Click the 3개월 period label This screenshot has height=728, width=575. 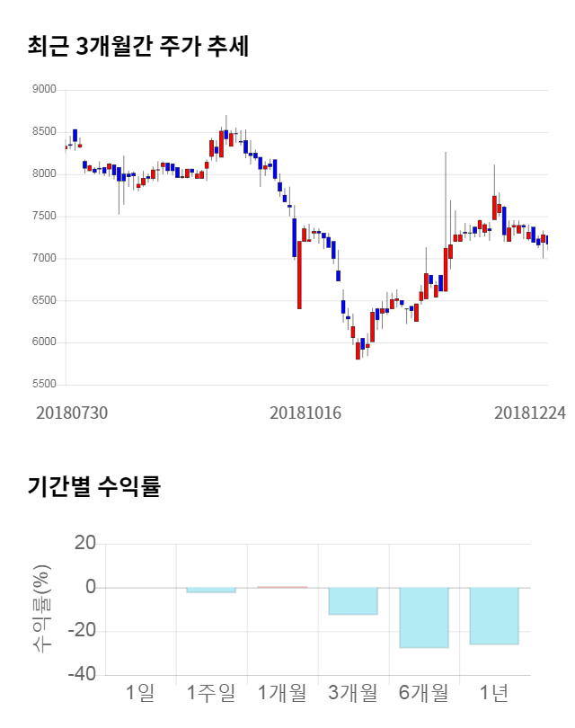(352, 692)
